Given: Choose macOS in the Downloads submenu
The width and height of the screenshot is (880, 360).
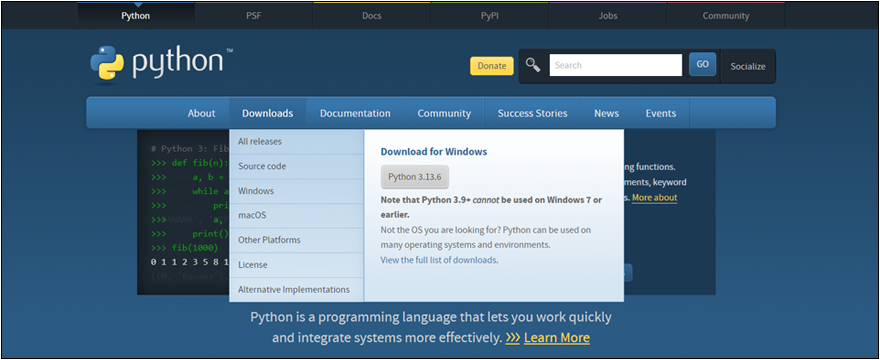Looking at the screenshot, I should tap(296, 215).
